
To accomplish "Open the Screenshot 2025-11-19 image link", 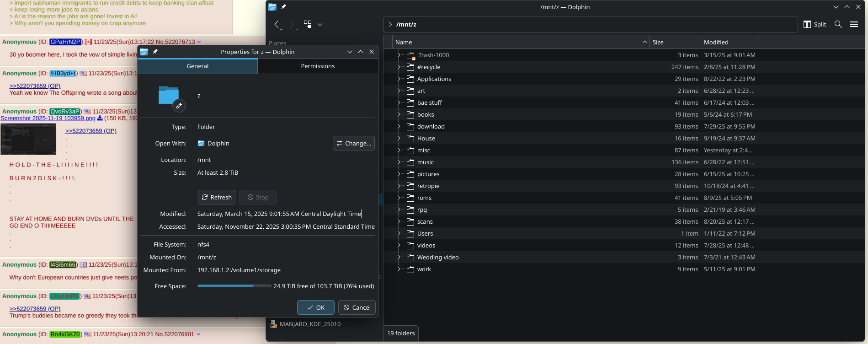I will coord(48,118).
